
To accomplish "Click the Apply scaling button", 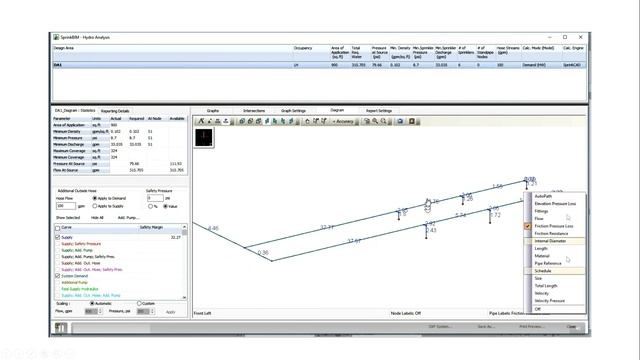I will (x=170, y=312).
